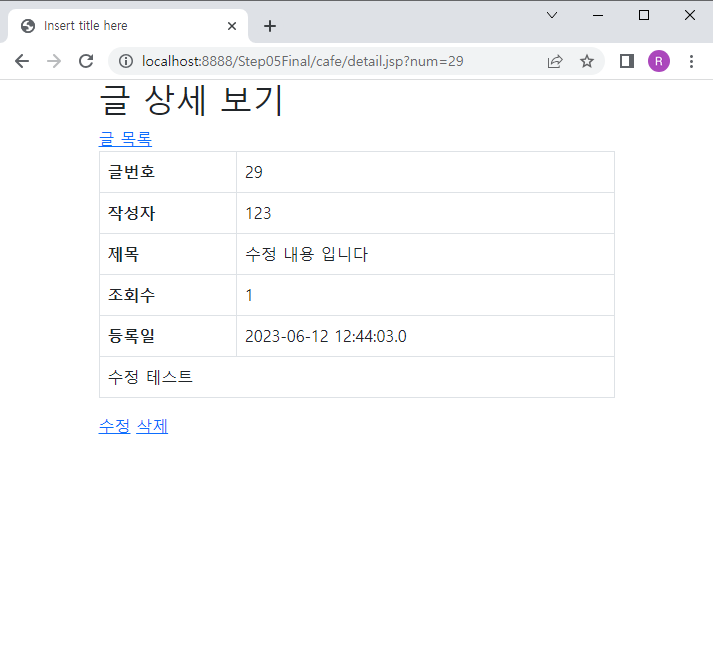Click the address bar URL
Image resolution: width=713 pixels, height=670 pixels.
302,61
